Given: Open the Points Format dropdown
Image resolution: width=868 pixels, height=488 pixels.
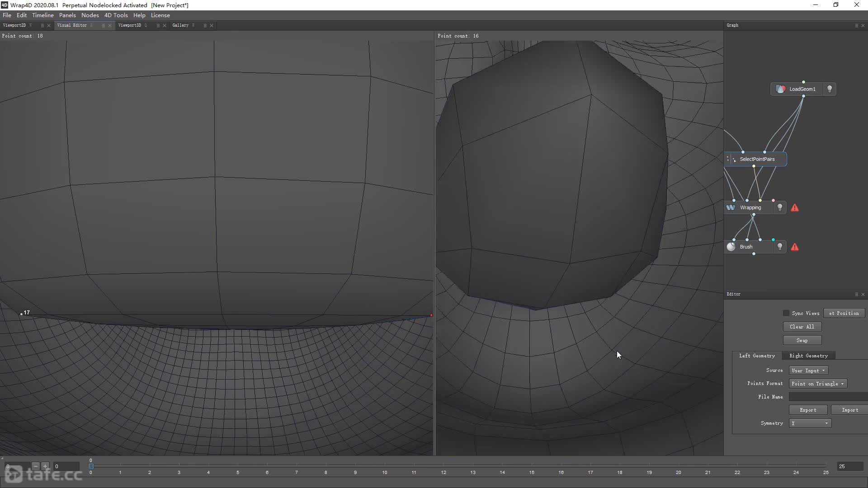Looking at the screenshot, I should click(818, 384).
